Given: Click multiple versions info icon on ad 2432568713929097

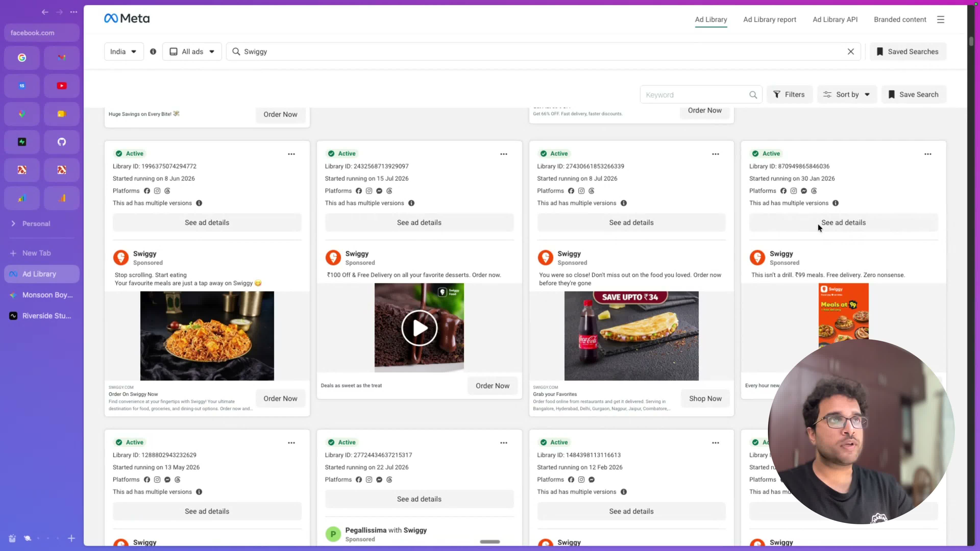Looking at the screenshot, I should (411, 203).
